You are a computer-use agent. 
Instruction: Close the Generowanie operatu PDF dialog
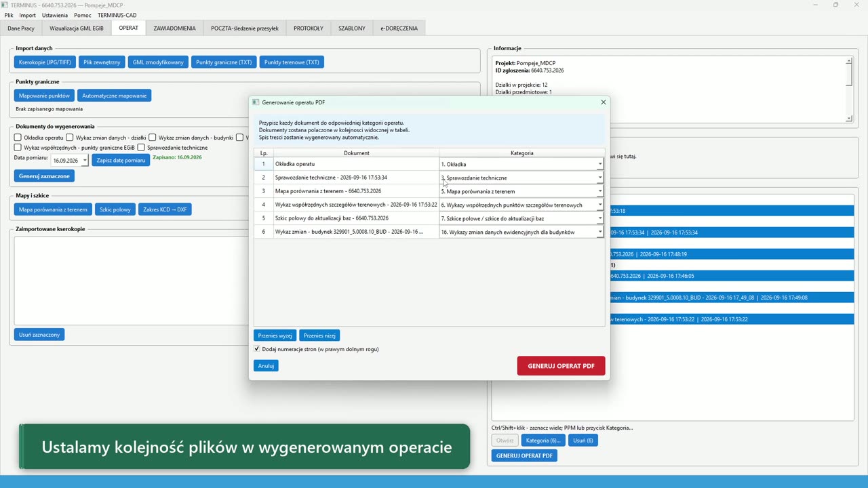[603, 102]
